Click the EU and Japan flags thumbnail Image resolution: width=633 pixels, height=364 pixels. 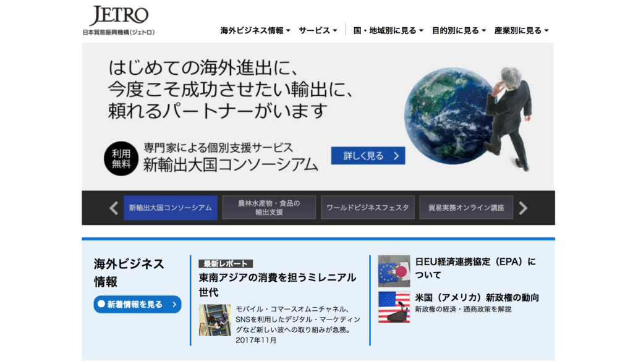(x=394, y=271)
